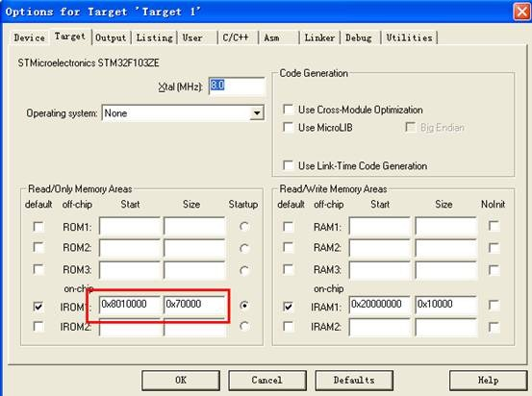Click the IRAM1 Start field 0x20000000
Viewport: 532px width, 396px height.
pyautogui.click(x=379, y=304)
